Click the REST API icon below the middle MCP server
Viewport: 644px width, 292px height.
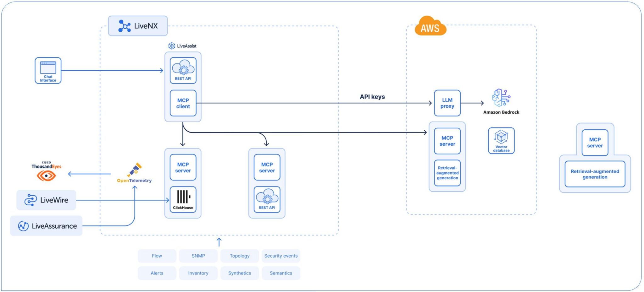(x=267, y=200)
